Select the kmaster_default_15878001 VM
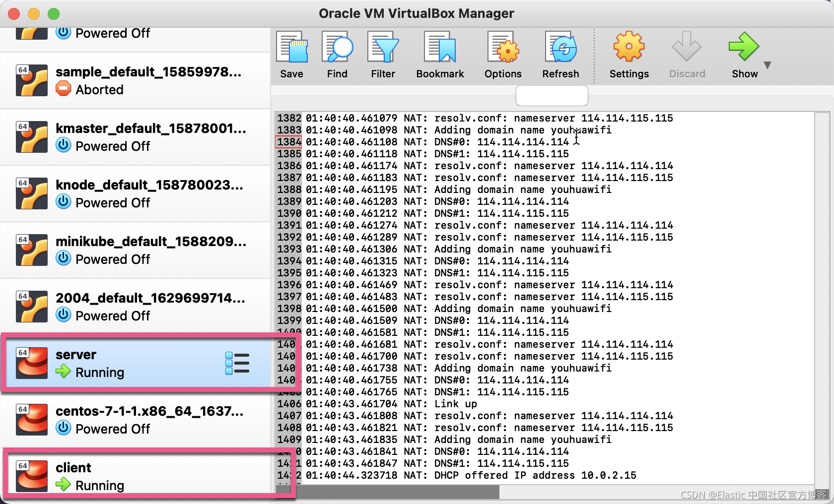Screen dimensions: 834x504 click(x=135, y=137)
